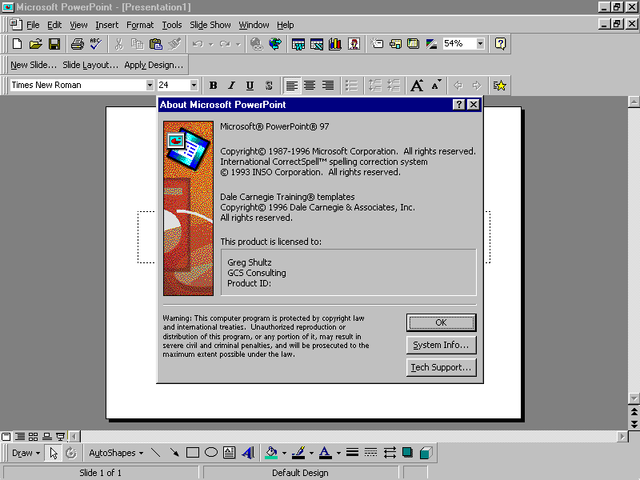Viewport: 640px width, 480px height.
Task: Cut selection with the scissors icon
Action: [x=119, y=44]
